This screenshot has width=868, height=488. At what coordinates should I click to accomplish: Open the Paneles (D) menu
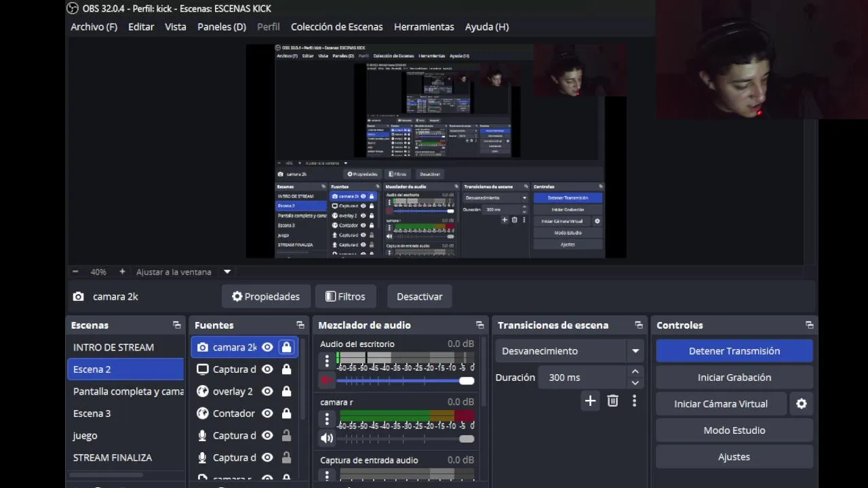[x=222, y=27]
